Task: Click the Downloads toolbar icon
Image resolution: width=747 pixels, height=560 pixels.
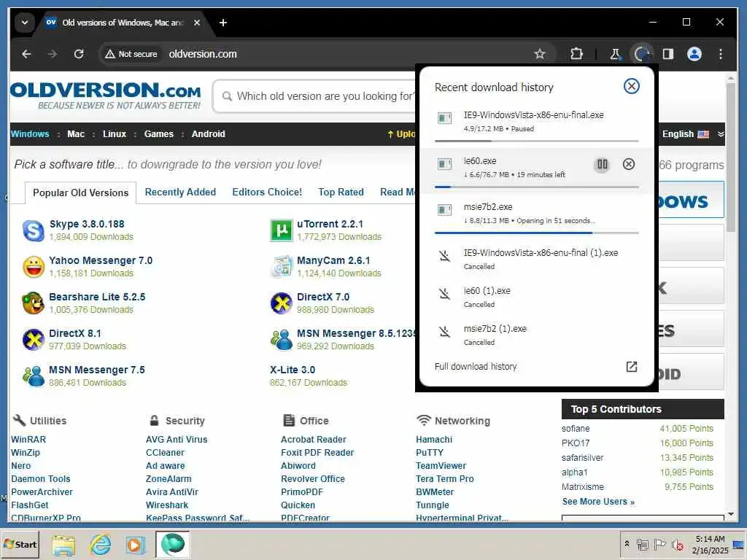Action: 642,54
